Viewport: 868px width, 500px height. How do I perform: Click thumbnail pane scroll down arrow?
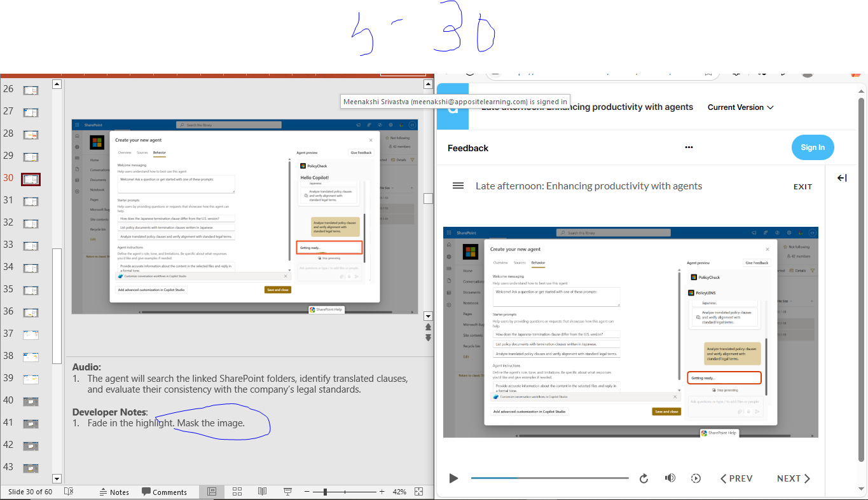pyautogui.click(x=57, y=478)
